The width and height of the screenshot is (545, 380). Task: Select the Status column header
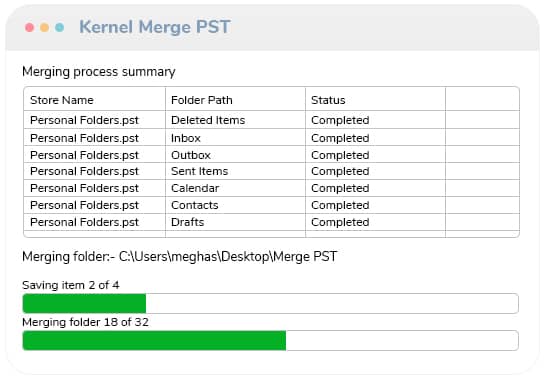click(x=375, y=100)
